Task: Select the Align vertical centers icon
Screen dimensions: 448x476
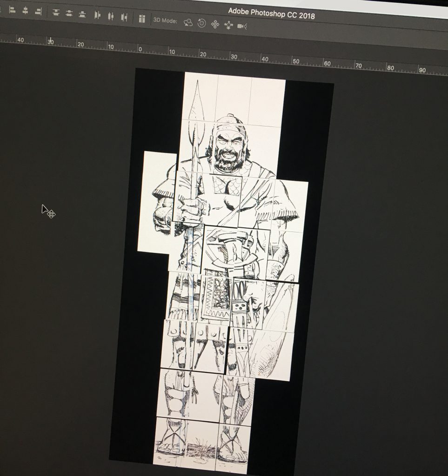Action: pos(69,13)
